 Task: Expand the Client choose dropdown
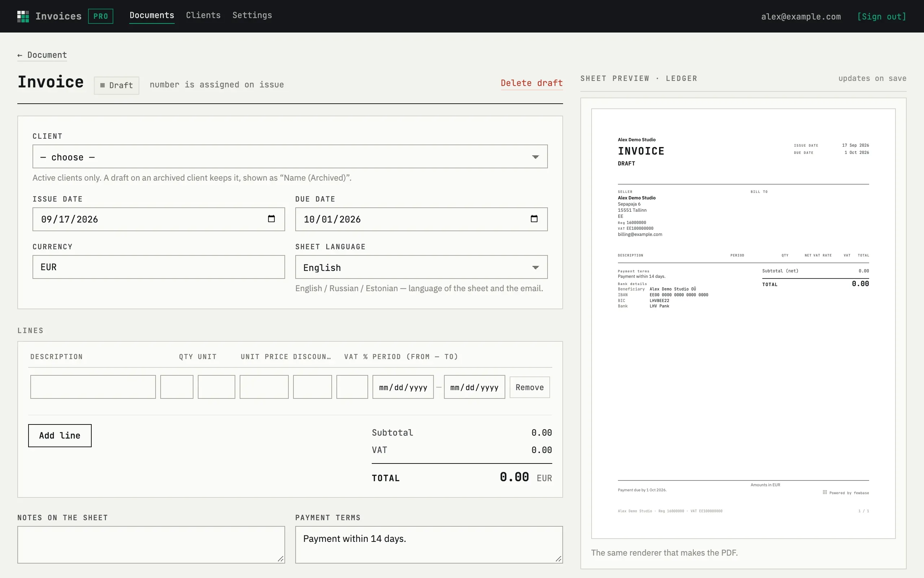tap(290, 156)
